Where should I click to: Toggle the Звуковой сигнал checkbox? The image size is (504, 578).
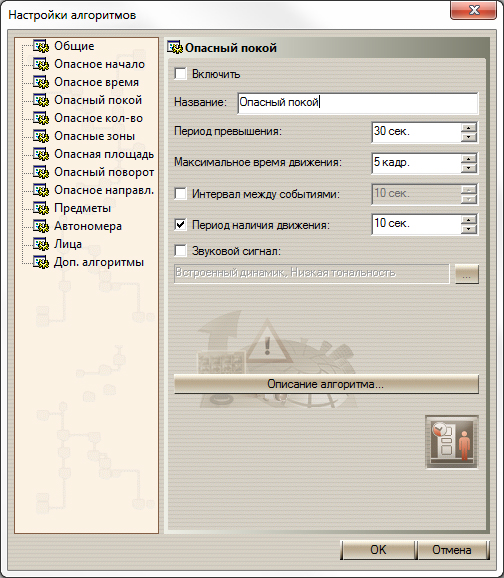click(180, 251)
